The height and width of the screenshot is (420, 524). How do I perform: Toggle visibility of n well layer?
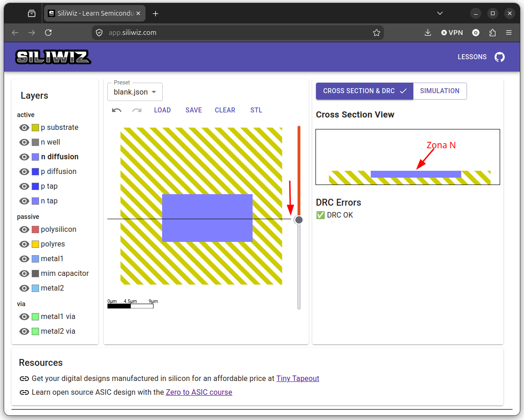24,142
